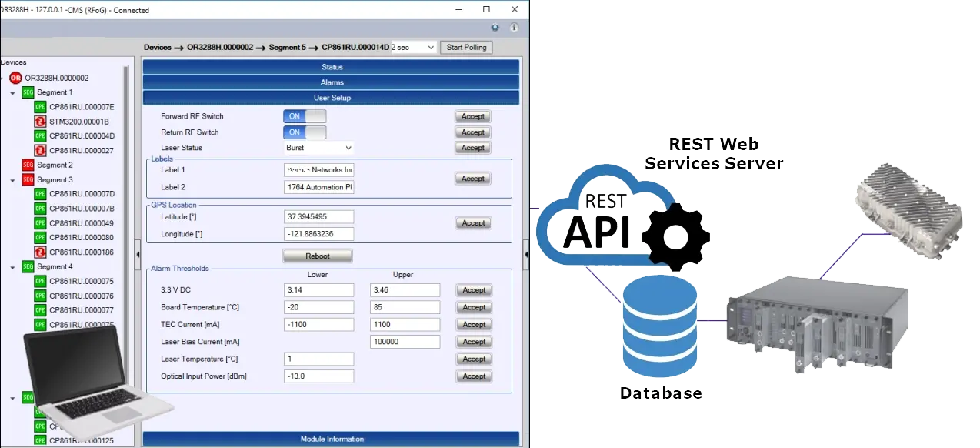The image size is (980, 448).
Task: Collapse the Segment 3 tree node
Action: click(13, 180)
